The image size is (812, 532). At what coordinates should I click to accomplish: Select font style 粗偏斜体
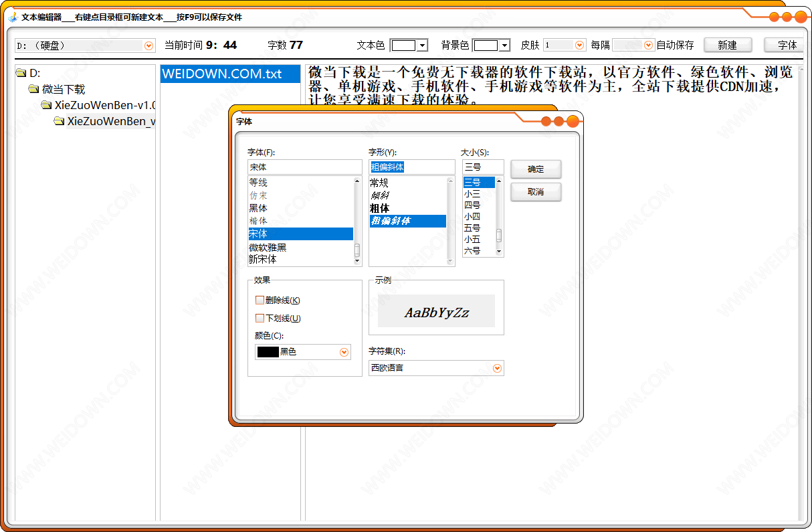point(407,221)
